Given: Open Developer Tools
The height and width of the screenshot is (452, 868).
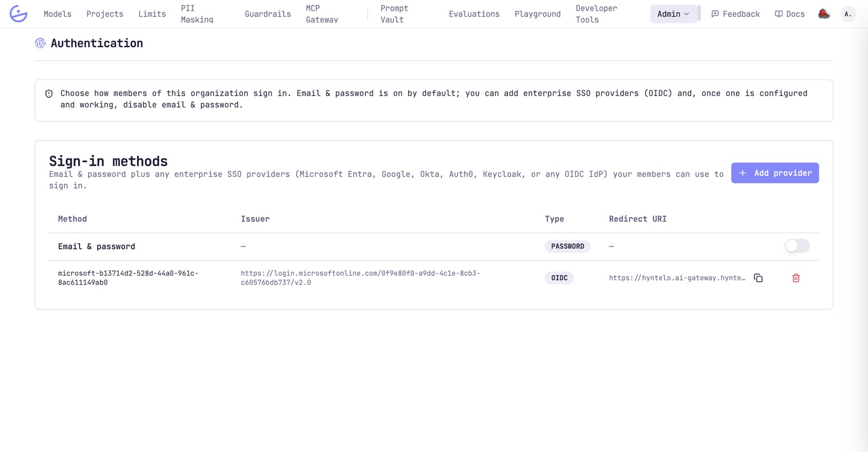Looking at the screenshot, I should [x=596, y=14].
